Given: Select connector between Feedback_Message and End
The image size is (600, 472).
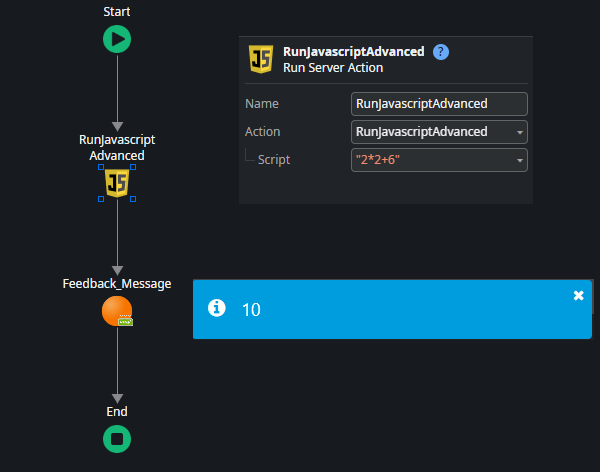Looking at the screenshot, I should pos(117,365).
